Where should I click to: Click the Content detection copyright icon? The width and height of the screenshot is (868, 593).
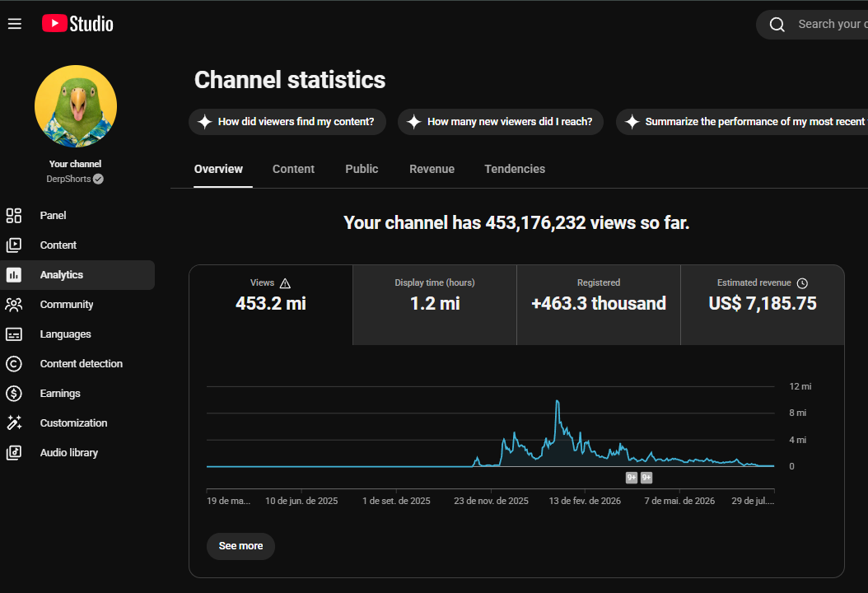(x=14, y=364)
